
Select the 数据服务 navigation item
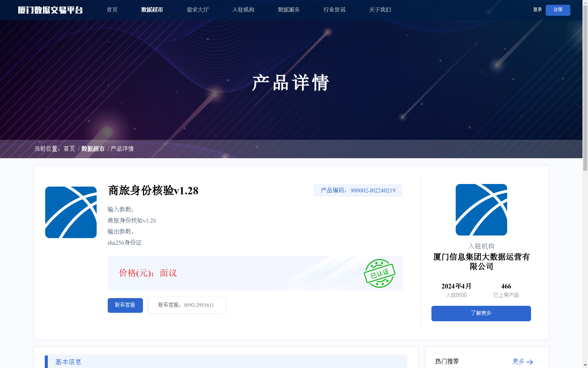(288, 10)
